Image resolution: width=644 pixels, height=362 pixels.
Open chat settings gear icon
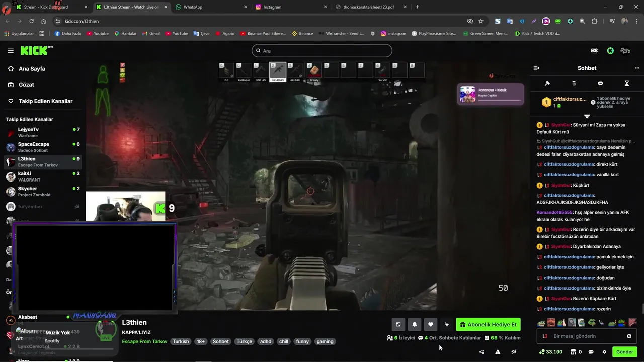604,352
